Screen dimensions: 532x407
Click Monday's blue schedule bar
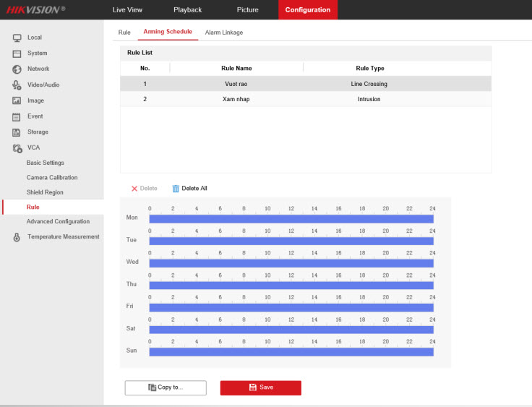pyautogui.click(x=291, y=218)
